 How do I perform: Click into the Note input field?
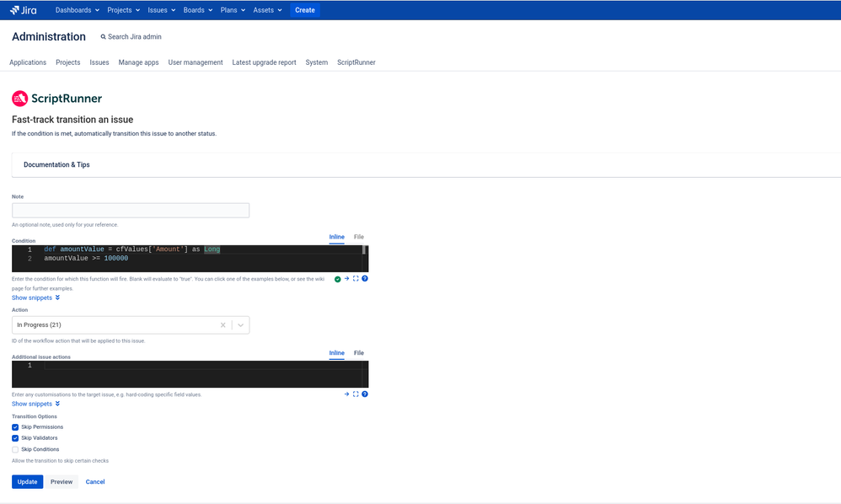click(131, 210)
